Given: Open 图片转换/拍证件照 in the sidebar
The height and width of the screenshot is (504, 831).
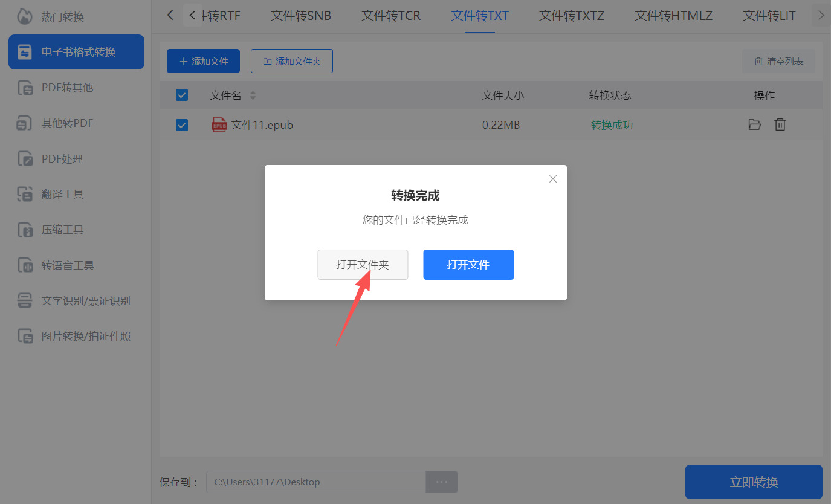Looking at the screenshot, I should 76,336.
